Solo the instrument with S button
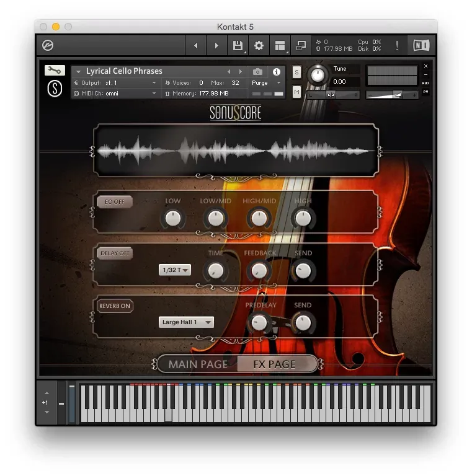This screenshot has height=476, width=472. pyautogui.click(x=296, y=73)
